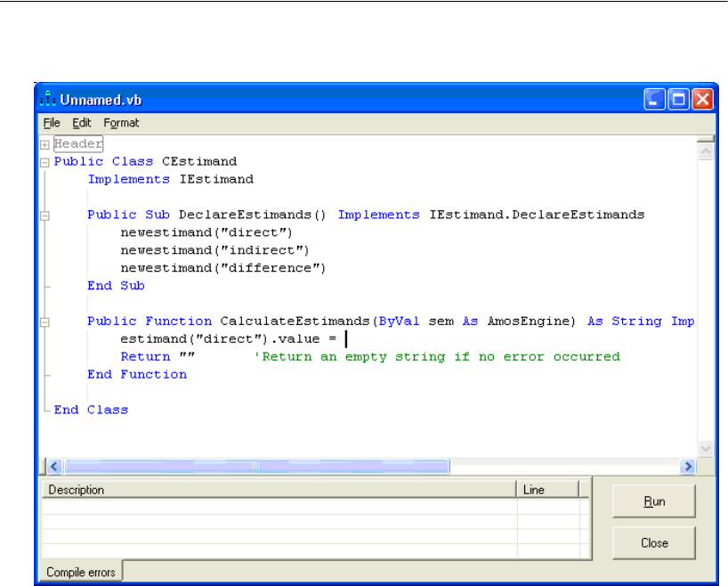The height and width of the screenshot is (586, 728).
Task: Maximize the Unnamed.vb window
Action: pos(678,99)
